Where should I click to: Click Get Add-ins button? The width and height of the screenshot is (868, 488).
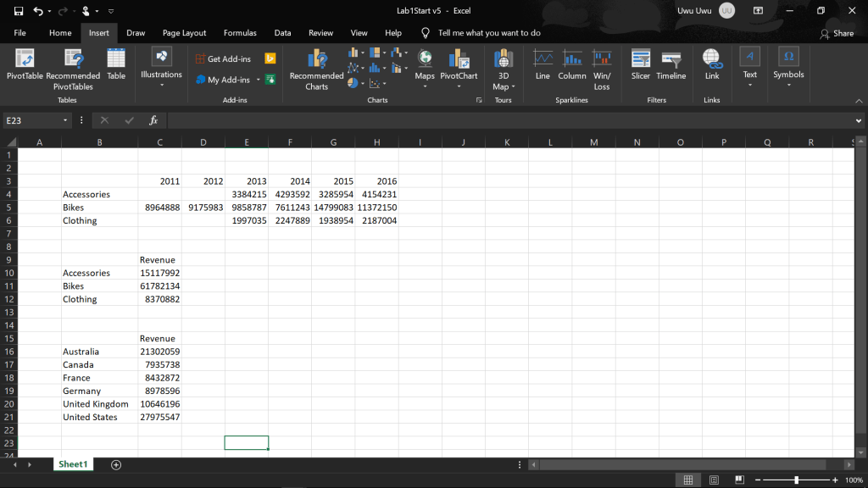(x=222, y=59)
